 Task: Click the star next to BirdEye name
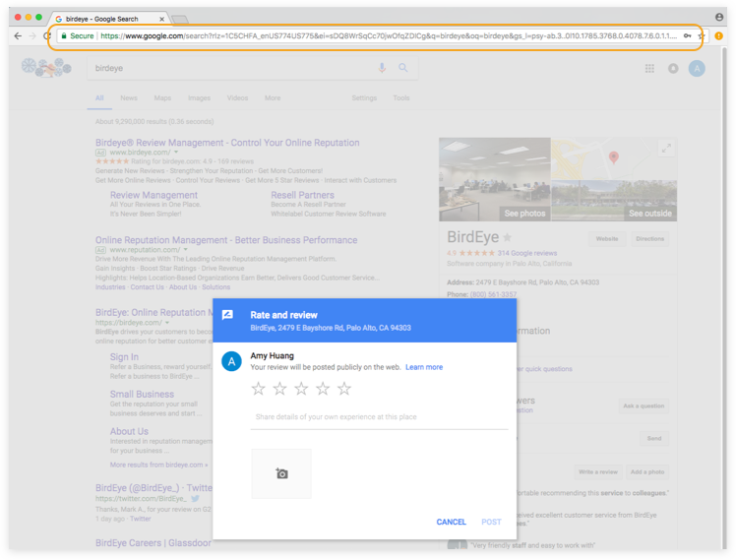pyautogui.click(x=508, y=237)
